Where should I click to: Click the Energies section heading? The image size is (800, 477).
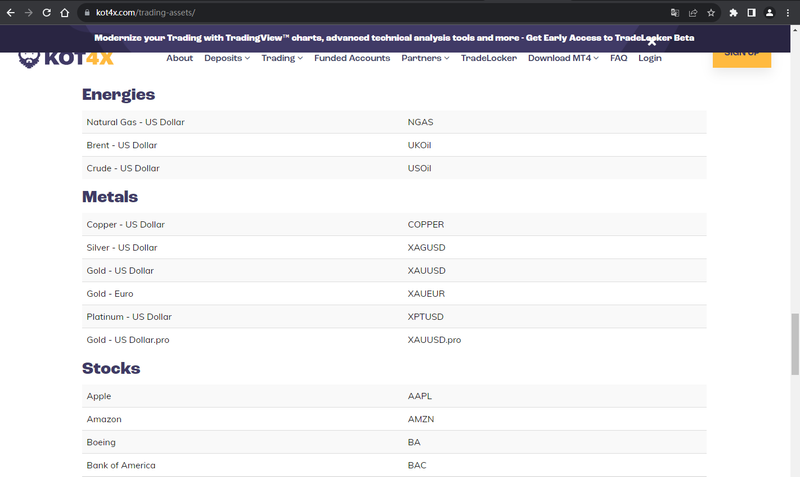click(118, 94)
